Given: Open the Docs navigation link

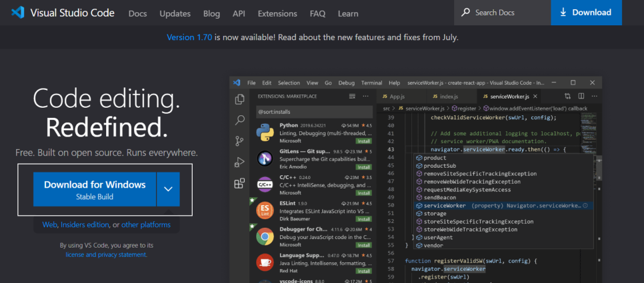Looking at the screenshot, I should click(x=137, y=13).
